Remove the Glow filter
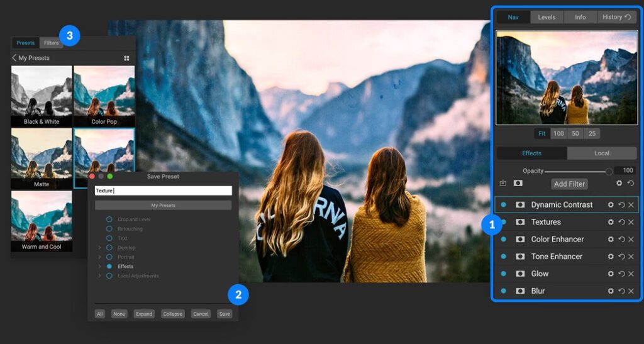Viewport: 644px width, 344px height. click(x=631, y=274)
